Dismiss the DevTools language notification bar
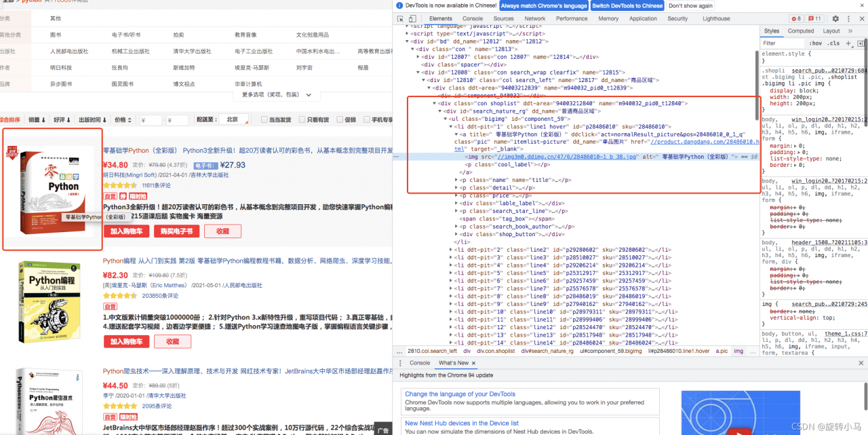Screen dimensions: 868x435 pos(862,5)
